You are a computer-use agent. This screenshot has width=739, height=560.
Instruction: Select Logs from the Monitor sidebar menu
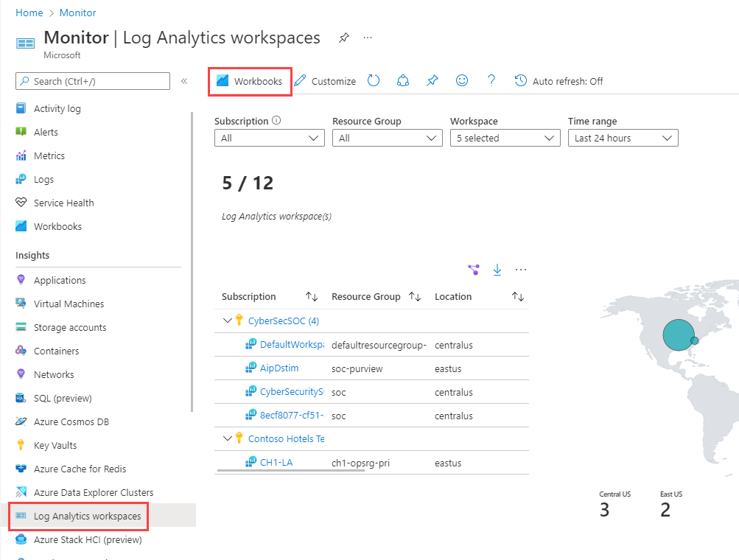click(45, 179)
